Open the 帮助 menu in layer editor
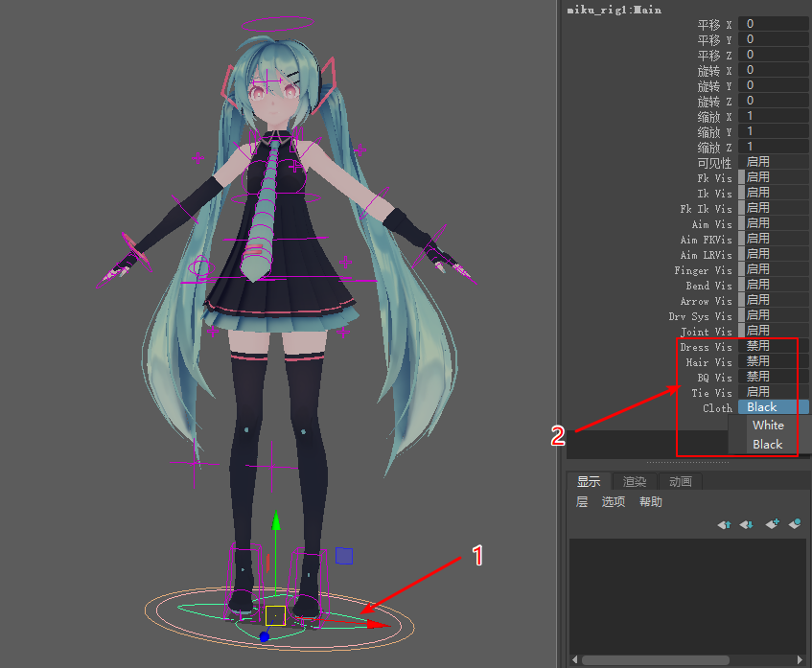The width and height of the screenshot is (812, 668). (x=650, y=502)
